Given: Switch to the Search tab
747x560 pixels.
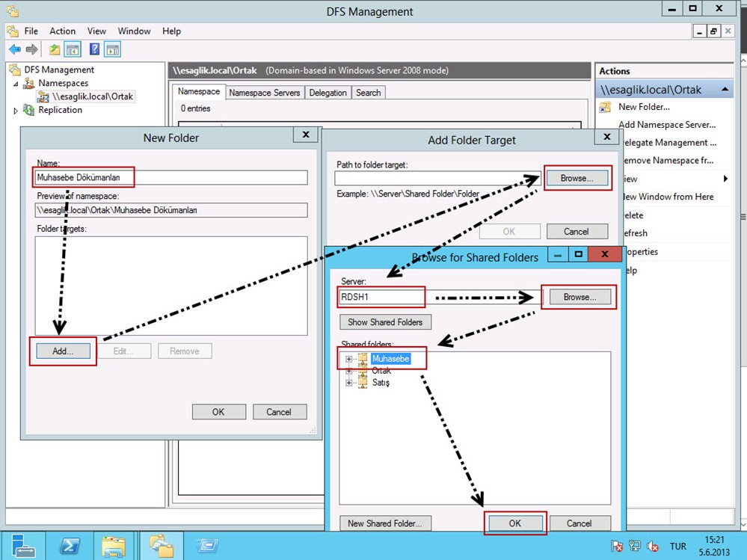Looking at the screenshot, I should tap(368, 93).
